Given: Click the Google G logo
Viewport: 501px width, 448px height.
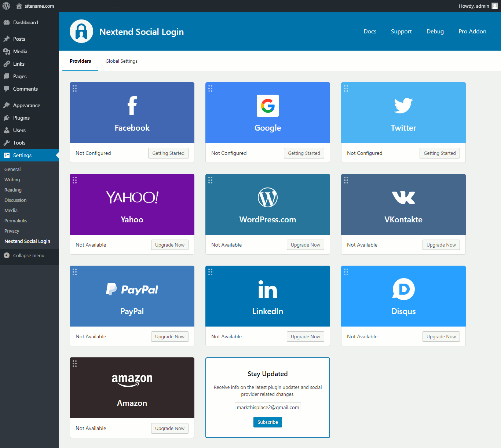Looking at the screenshot, I should click(268, 106).
